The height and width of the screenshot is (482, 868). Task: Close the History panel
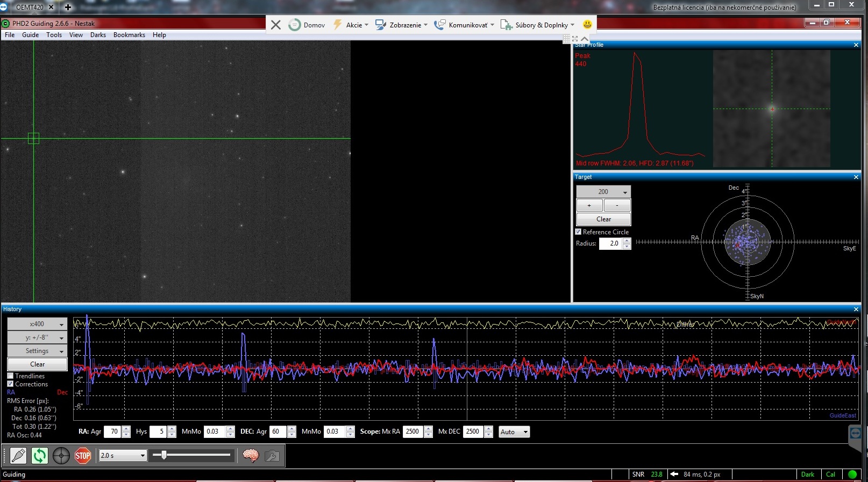click(856, 309)
